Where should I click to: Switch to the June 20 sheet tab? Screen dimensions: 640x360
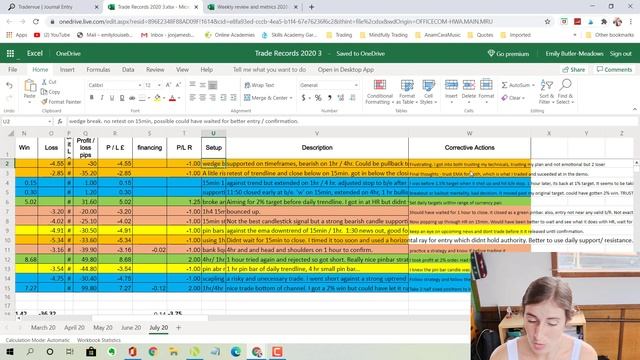[x=131, y=327]
